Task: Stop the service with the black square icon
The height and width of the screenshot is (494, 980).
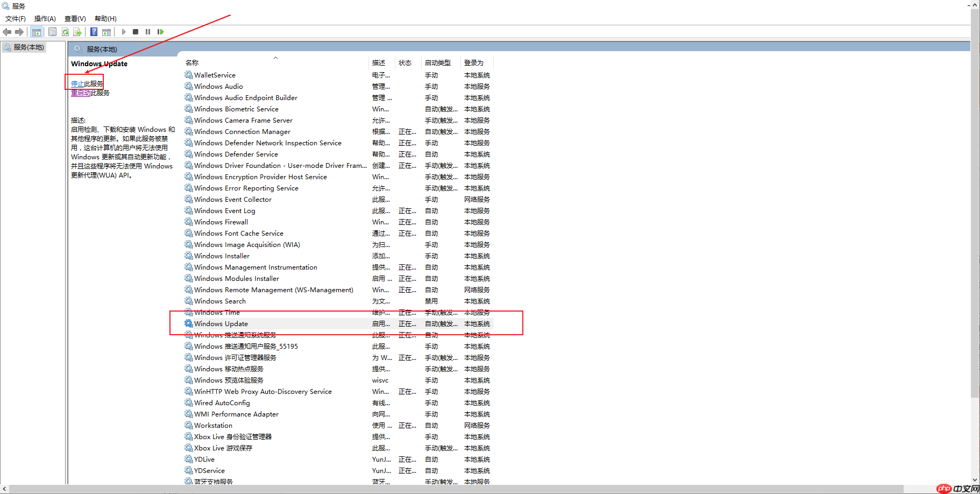Action: point(136,32)
